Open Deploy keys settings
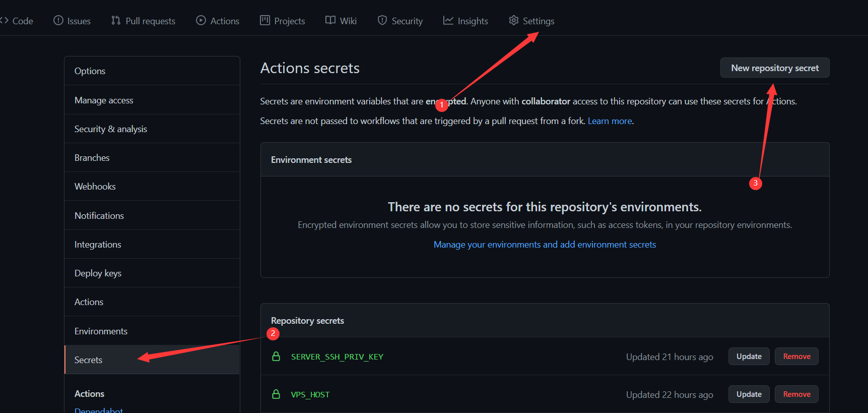Image resolution: width=868 pixels, height=413 pixels. click(152, 273)
